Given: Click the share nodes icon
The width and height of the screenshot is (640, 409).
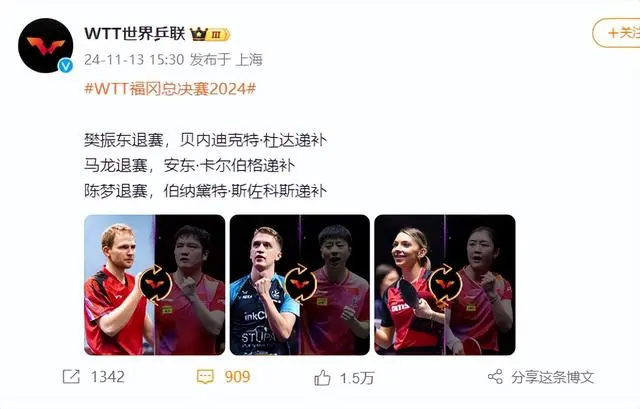Looking at the screenshot, I should pos(495,376).
